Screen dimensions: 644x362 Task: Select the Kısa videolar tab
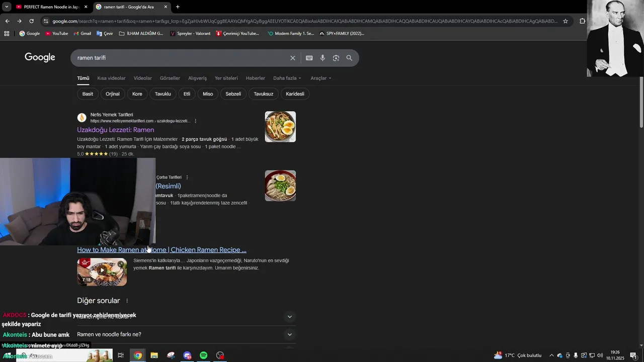click(x=111, y=78)
